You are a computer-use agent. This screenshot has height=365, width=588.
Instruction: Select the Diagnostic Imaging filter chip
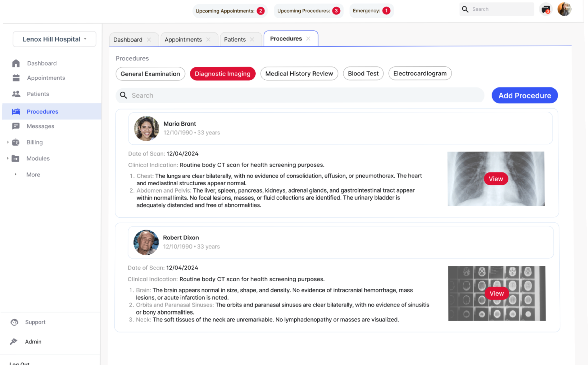click(222, 74)
